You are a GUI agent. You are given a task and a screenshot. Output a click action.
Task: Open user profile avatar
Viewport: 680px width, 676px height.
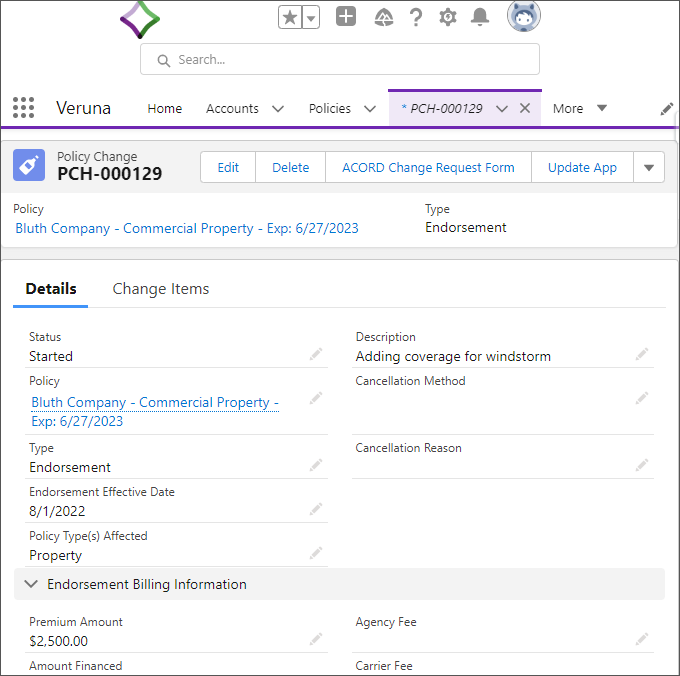524,16
